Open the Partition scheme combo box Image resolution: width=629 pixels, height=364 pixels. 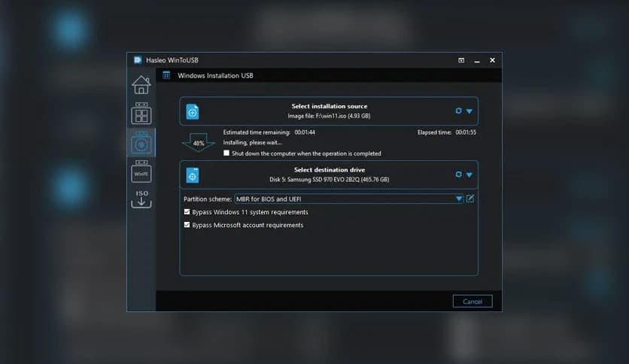click(348, 199)
